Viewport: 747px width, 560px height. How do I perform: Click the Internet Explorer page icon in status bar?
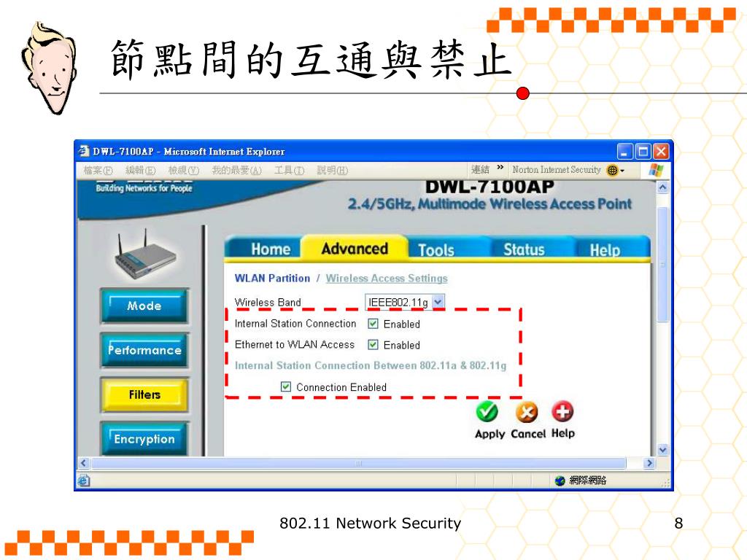click(84, 481)
